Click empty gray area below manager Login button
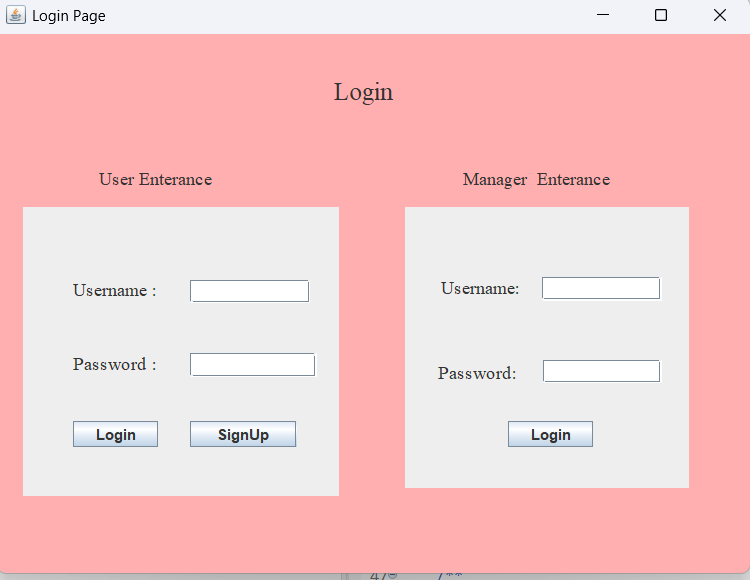The height and width of the screenshot is (580, 750). 550,467
